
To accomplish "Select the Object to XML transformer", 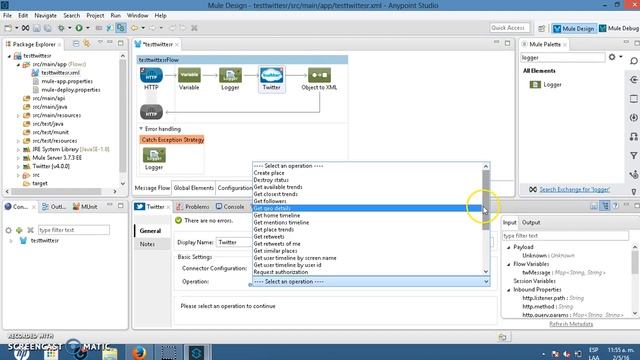I will pyautogui.click(x=319, y=76).
